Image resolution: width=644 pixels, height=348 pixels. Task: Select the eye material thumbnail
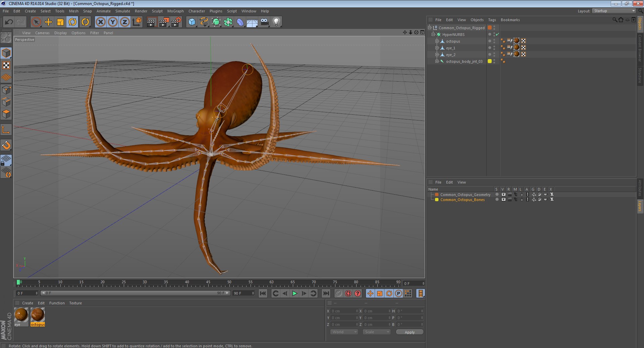click(x=21, y=315)
